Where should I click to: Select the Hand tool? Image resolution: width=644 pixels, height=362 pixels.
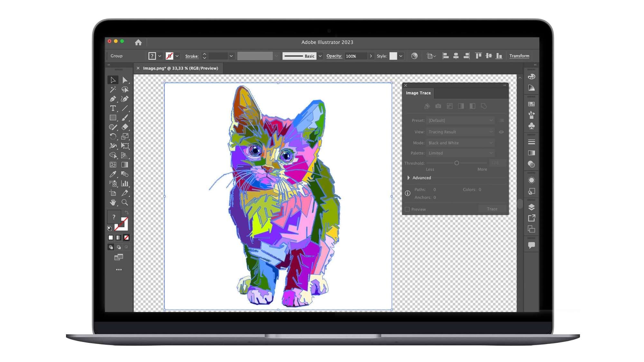(113, 202)
